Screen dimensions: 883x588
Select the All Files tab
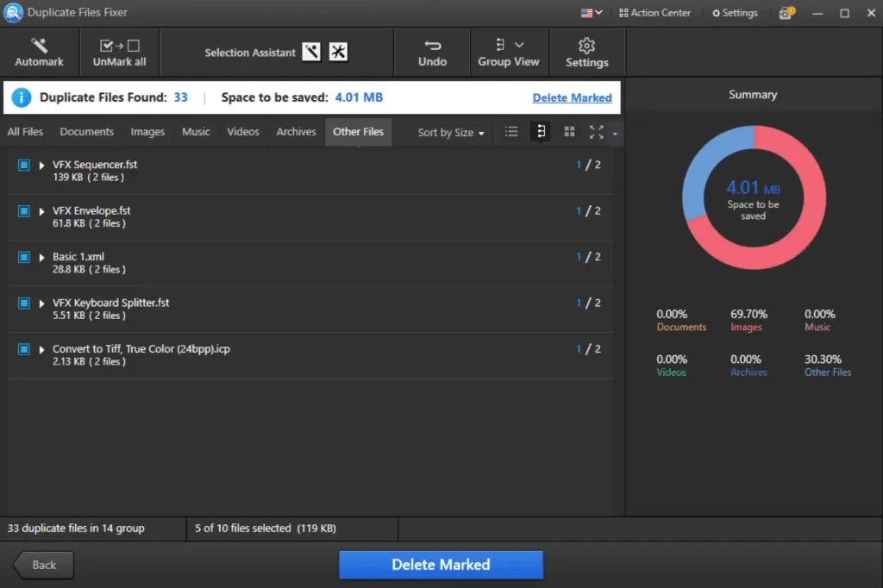(x=25, y=132)
